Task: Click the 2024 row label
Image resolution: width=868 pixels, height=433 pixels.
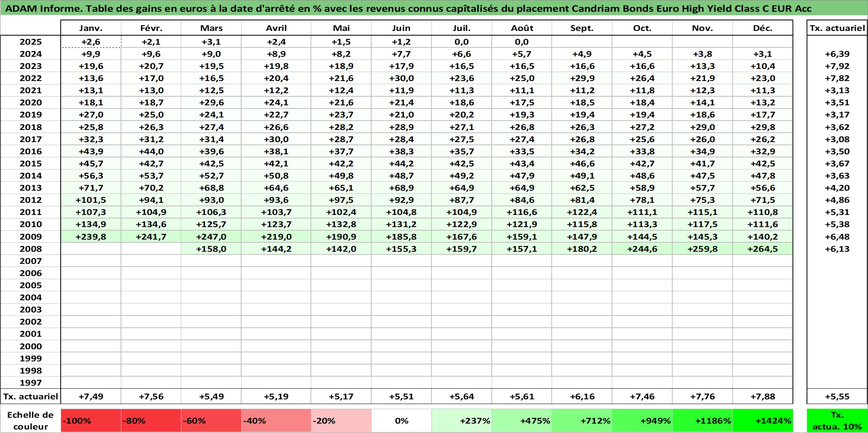Action: pos(31,54)
